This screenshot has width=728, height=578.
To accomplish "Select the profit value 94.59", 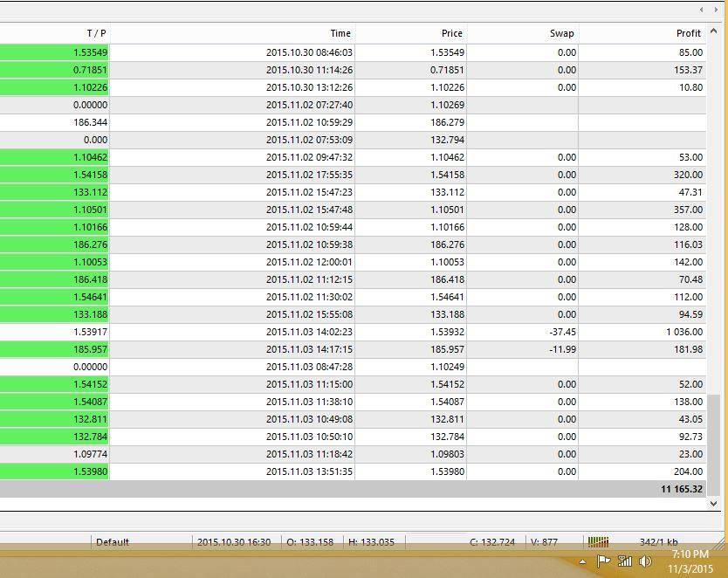I will point(690,314).
